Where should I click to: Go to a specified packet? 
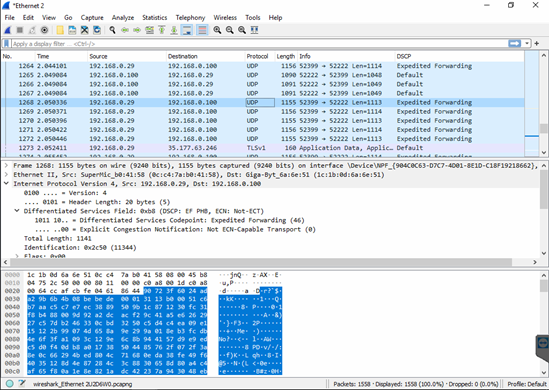point(150,30)
